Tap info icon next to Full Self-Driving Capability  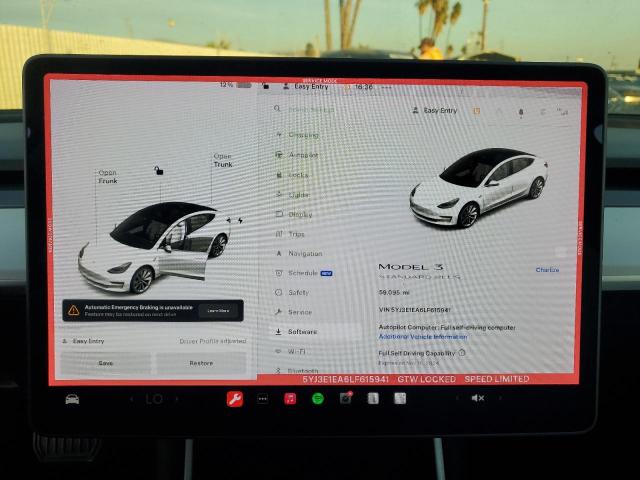click(x=462, y=352)
